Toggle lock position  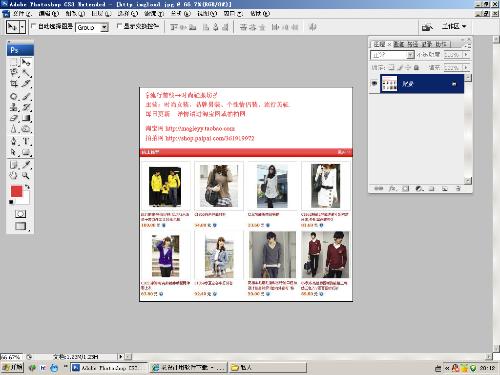(408, 67)
